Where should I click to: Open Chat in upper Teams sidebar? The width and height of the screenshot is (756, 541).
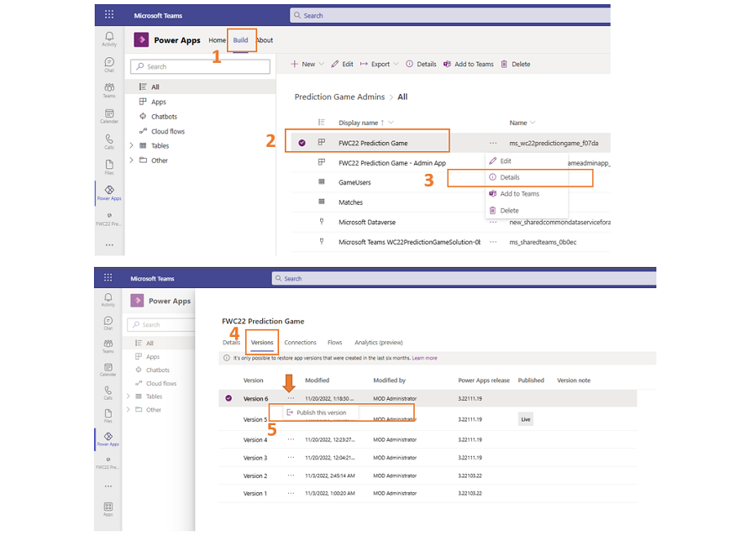pos(109,65)
